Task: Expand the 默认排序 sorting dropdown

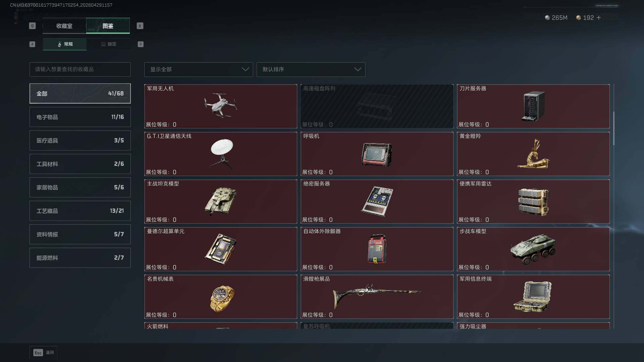Action: [311, 69]
